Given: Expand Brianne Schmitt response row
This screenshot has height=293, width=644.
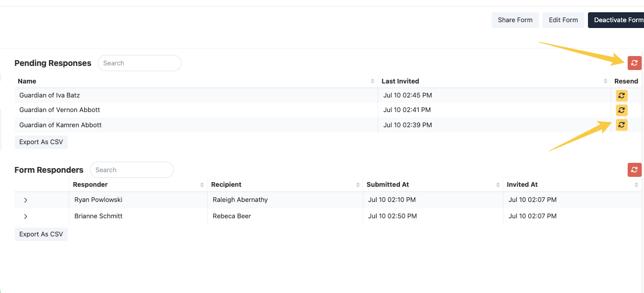Looking at the screenshot, I should pos(26,217).
